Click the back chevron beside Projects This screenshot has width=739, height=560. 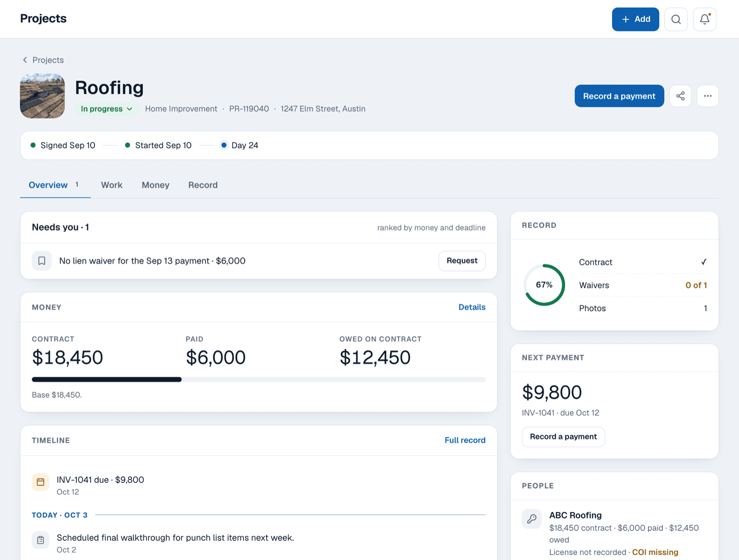tap(25, 60)
